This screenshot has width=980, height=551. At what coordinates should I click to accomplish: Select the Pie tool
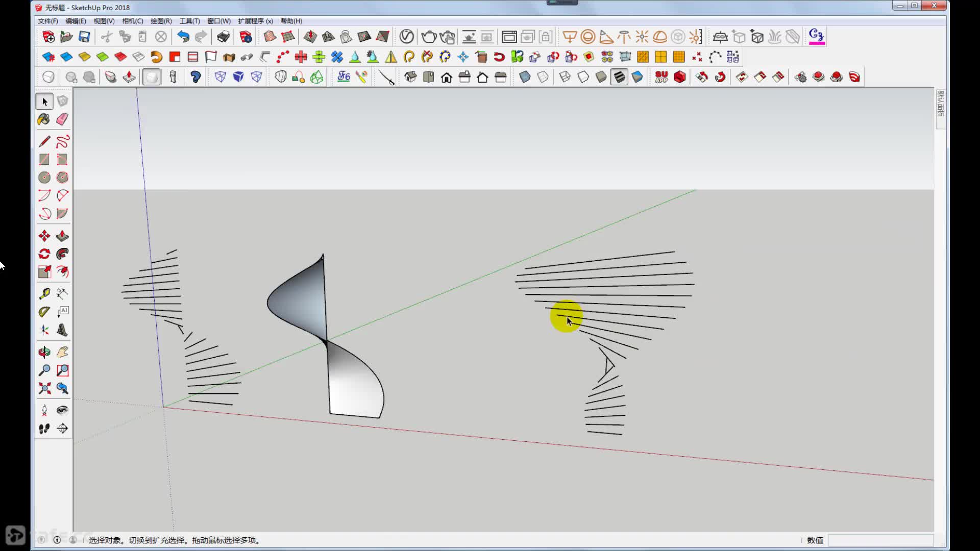coord(62,213)
